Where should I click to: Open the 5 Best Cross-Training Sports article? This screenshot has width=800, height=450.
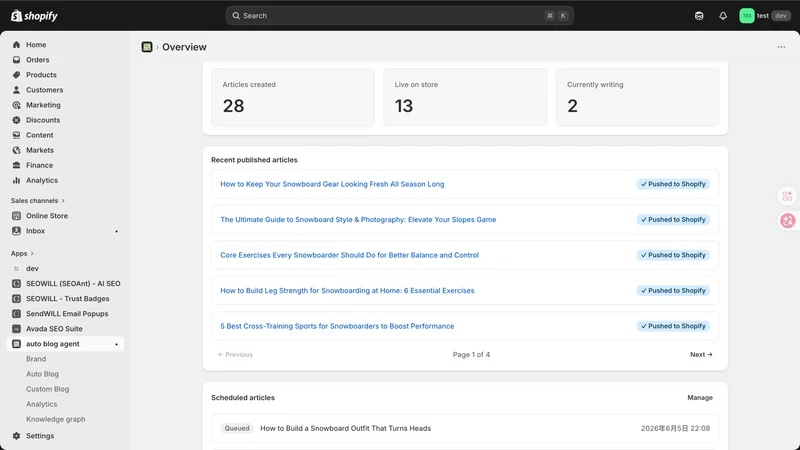click(x=337, y=326)
